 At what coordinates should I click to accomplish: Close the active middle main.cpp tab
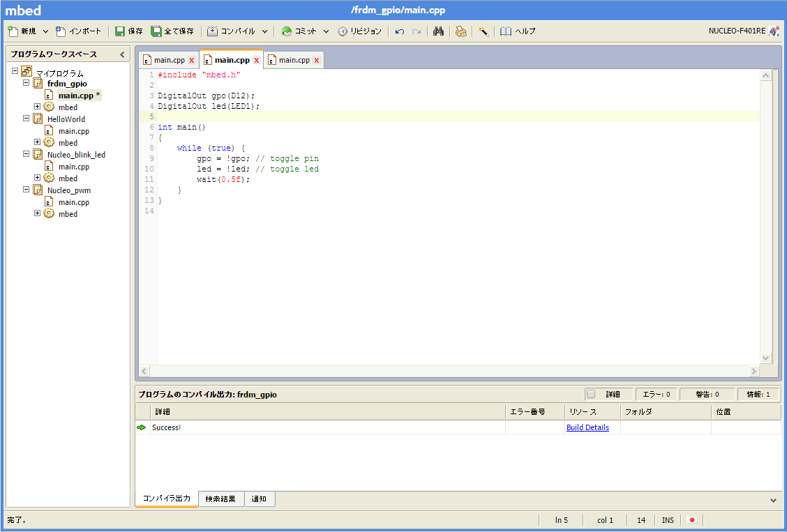[x=257, y=60]
